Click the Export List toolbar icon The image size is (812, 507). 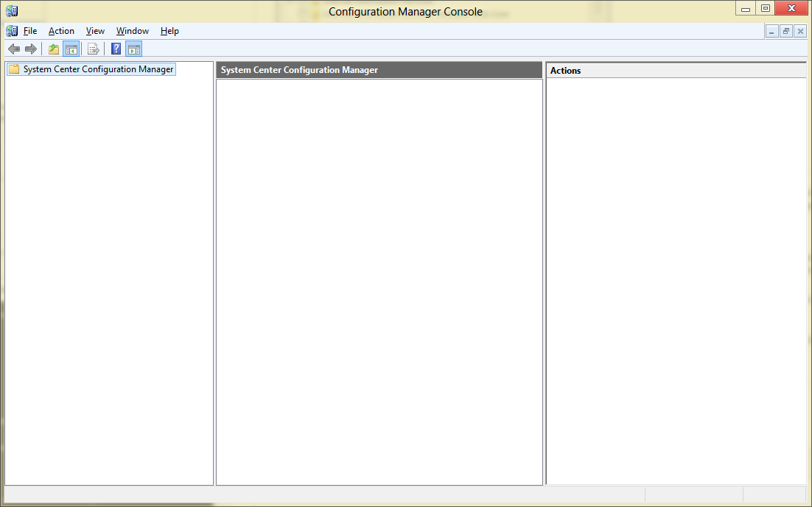94,49
